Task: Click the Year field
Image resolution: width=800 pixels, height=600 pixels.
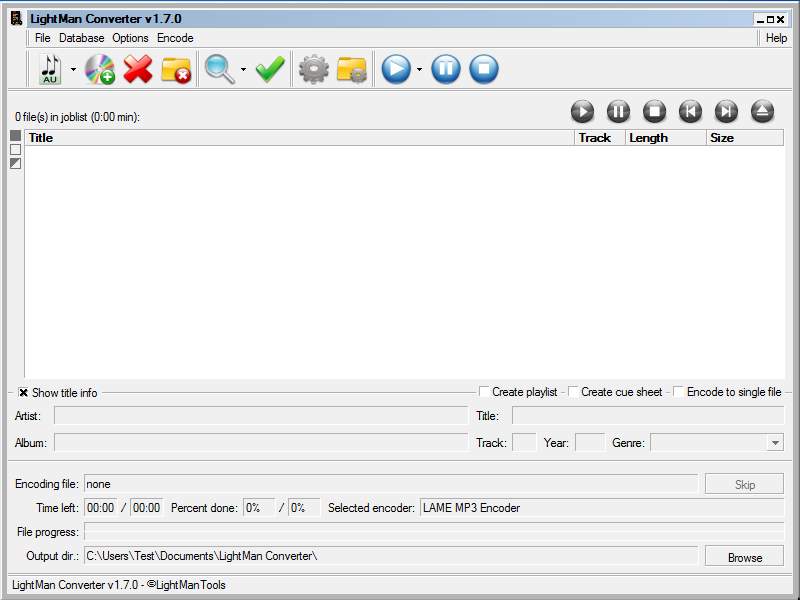Action: tap(590, 442)
